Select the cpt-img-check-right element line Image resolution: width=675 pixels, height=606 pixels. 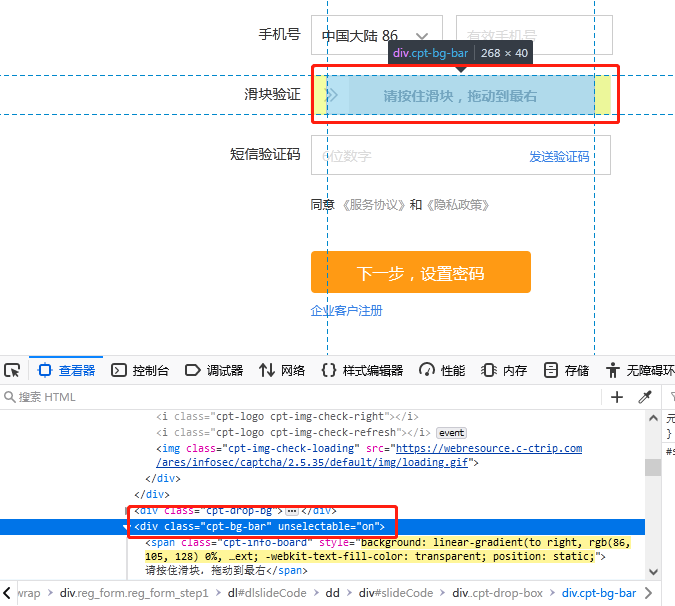pos(287,417)
